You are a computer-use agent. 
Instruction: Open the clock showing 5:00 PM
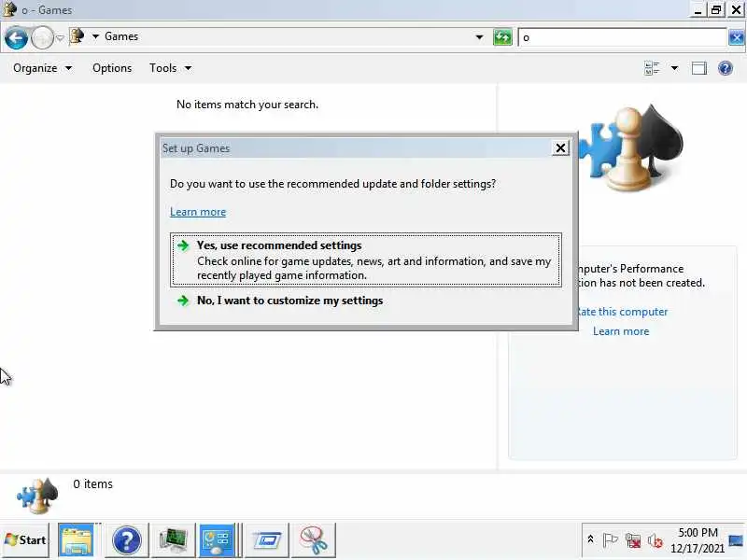point(698,540)
